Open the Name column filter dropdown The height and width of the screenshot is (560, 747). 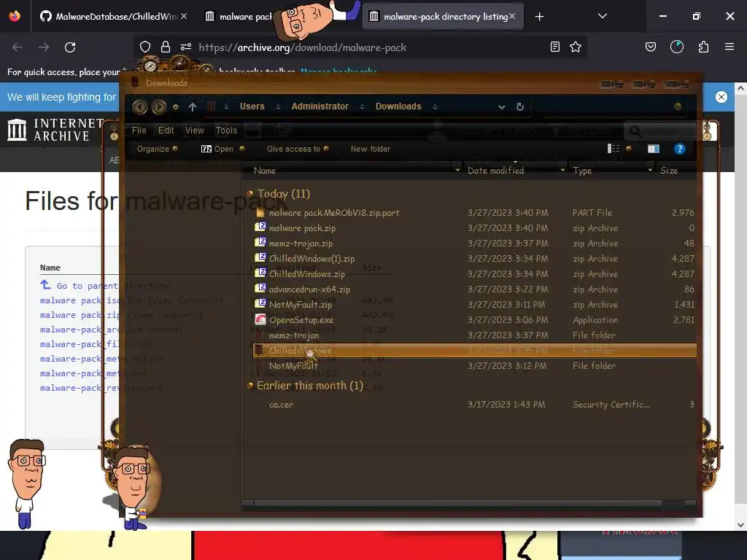click(x=457, y=170)
